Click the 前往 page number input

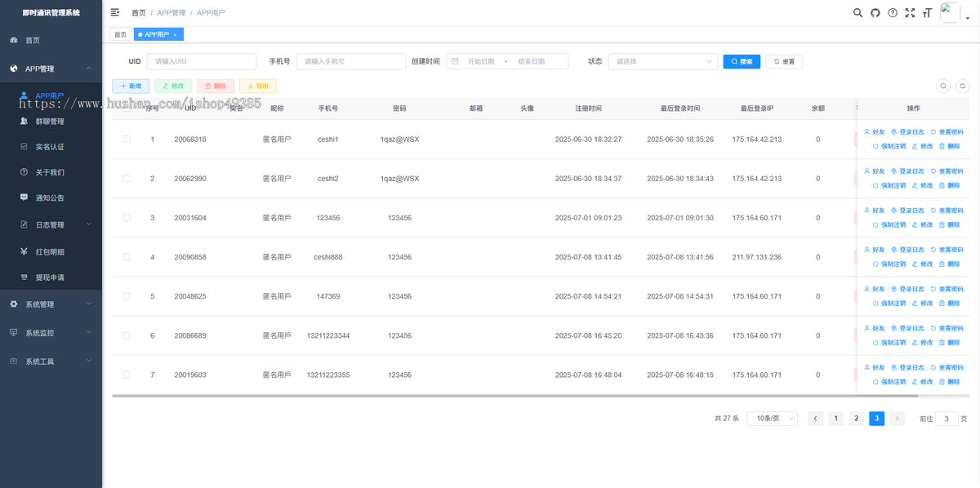(x=946, y=419)
